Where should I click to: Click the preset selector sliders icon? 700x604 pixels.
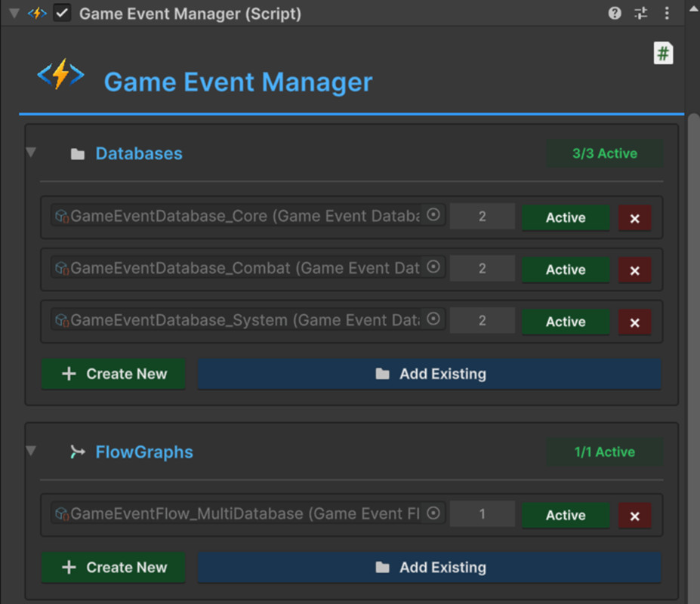(x=641, y=13)
